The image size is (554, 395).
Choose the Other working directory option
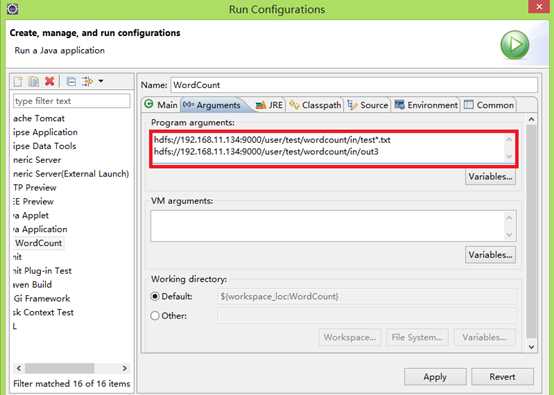[x=155, y=316]
